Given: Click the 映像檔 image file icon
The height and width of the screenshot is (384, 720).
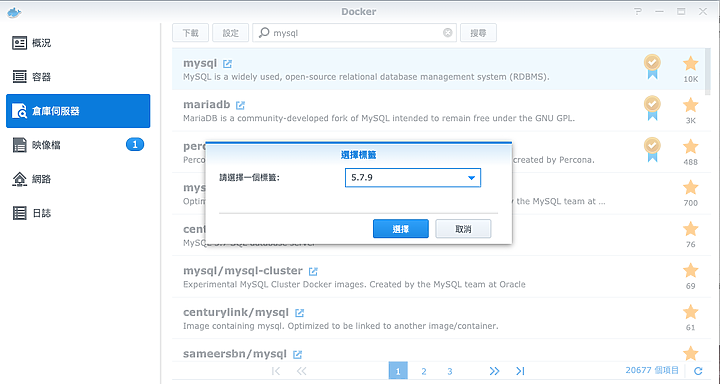Looking at the screenshot, I should [19, 145].
